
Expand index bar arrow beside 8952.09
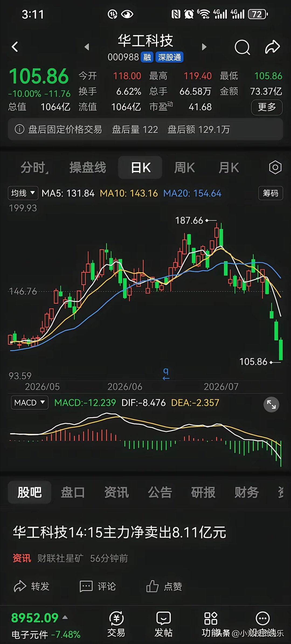(x=65, y=617)
